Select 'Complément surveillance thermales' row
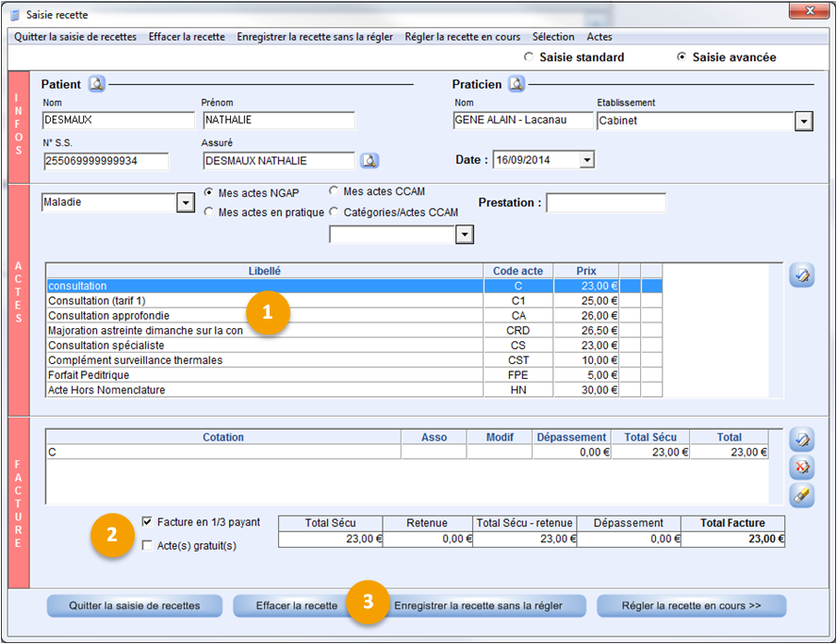The height and width of the screenshot is (644, 837). point(354,360)
